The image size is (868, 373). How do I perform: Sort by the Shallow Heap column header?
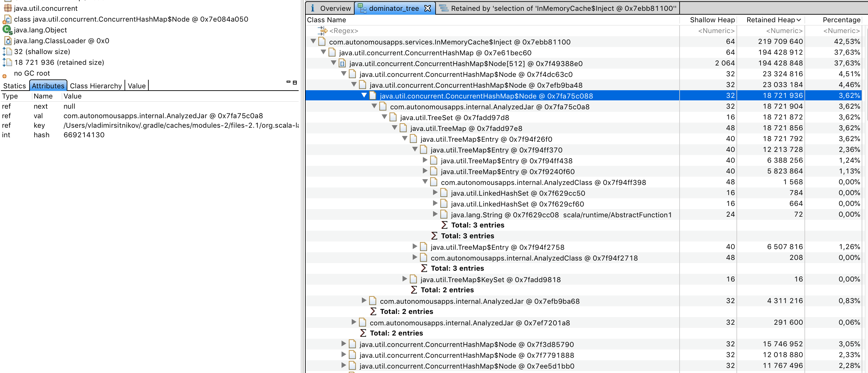click(x=712, y=20)
